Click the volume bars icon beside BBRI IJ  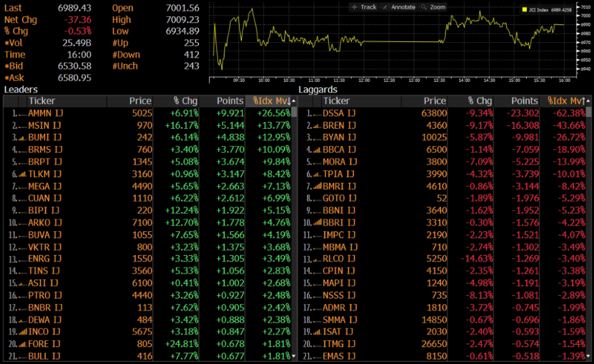coord(317,223)
